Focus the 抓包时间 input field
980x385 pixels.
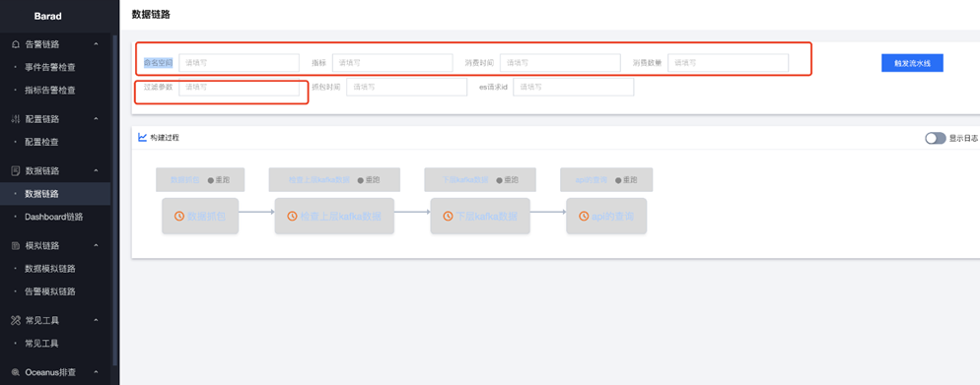click(x=406, y=88)
